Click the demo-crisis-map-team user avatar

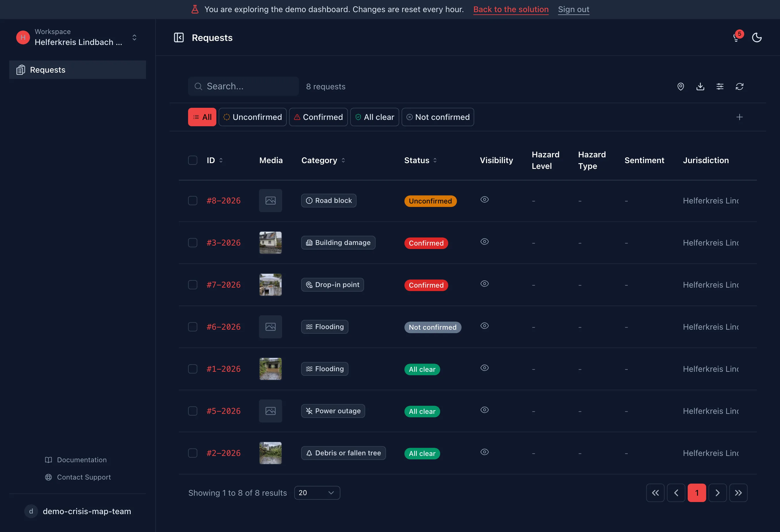tap(31, 511)
